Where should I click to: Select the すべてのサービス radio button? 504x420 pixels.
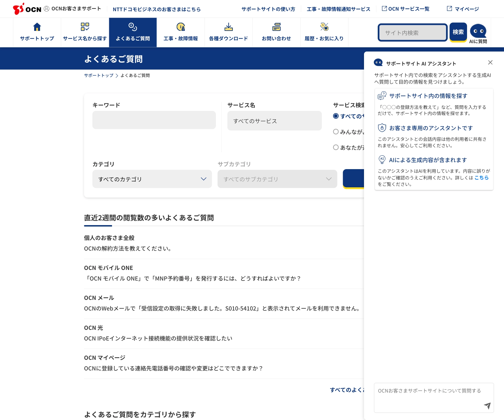[x=336, y=116]
